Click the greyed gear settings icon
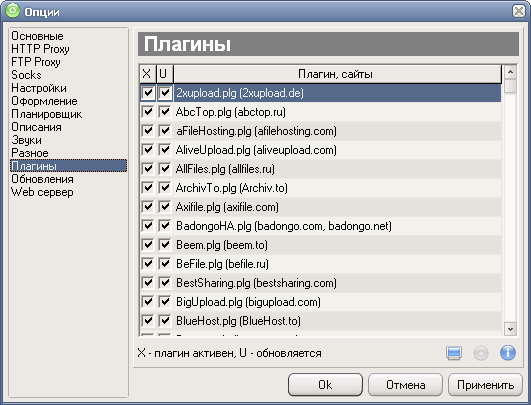 (481, 353)
